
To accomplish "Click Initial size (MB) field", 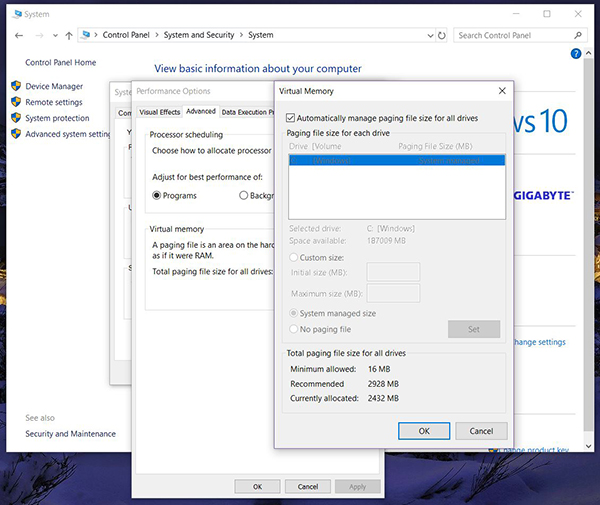I will tap(393, 272).
